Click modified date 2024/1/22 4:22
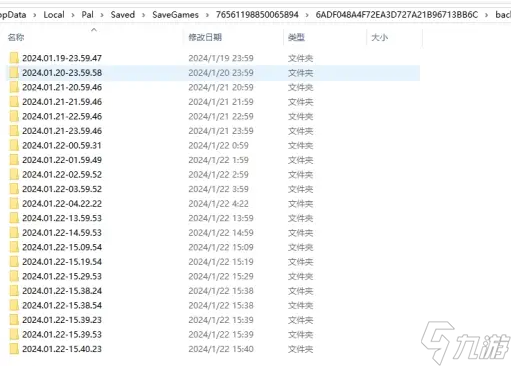511x366 pixels. click(218, 204)
